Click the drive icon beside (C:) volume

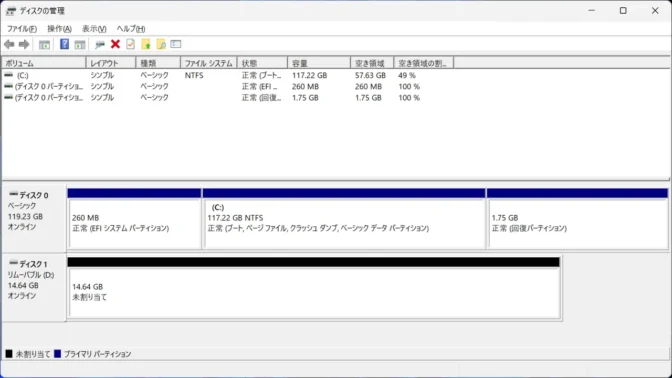9,75
